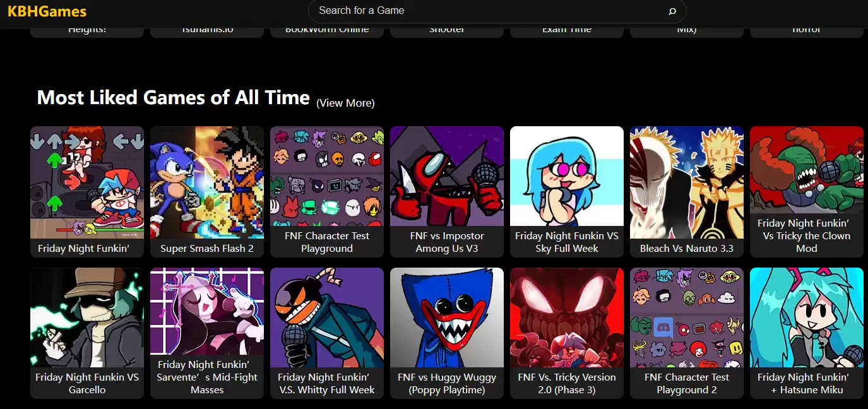Screen dimensions: 868x409
Task: Type in the Search for a Game field
Action: coord(486,11)
